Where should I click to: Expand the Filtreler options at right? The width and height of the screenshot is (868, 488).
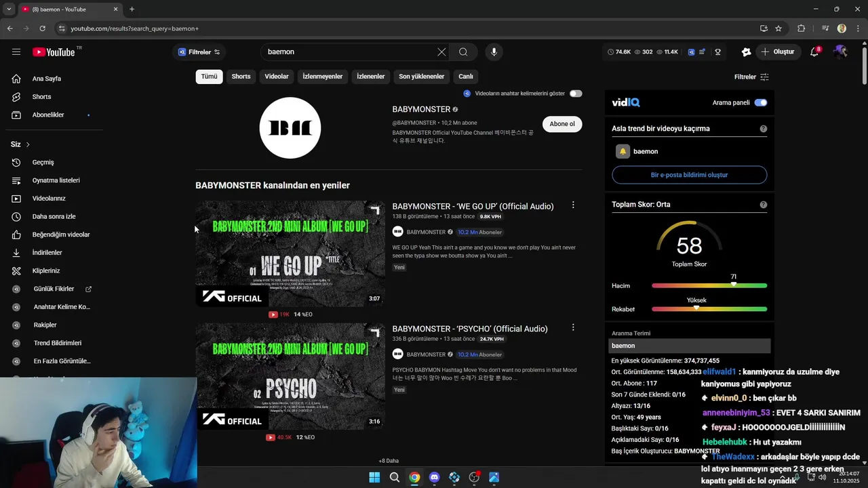(751, 77)
